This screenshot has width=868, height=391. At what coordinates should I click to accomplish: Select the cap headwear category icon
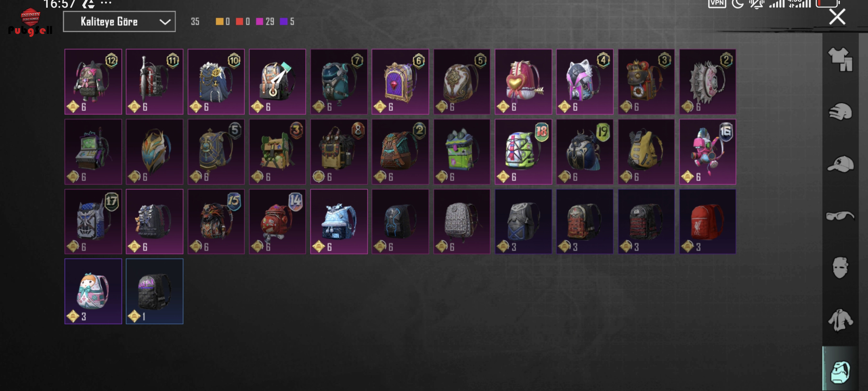tap(840, 164)
